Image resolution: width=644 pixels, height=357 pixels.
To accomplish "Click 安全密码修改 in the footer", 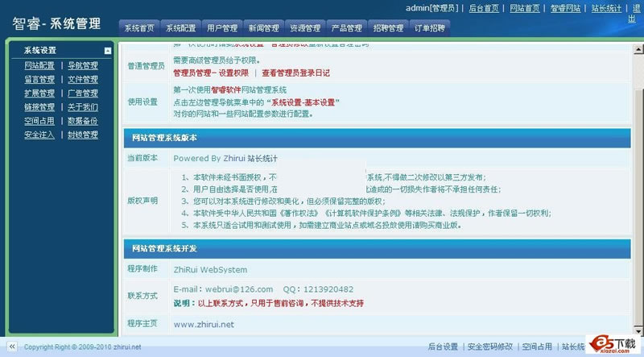I will click(x=491, y=347).
